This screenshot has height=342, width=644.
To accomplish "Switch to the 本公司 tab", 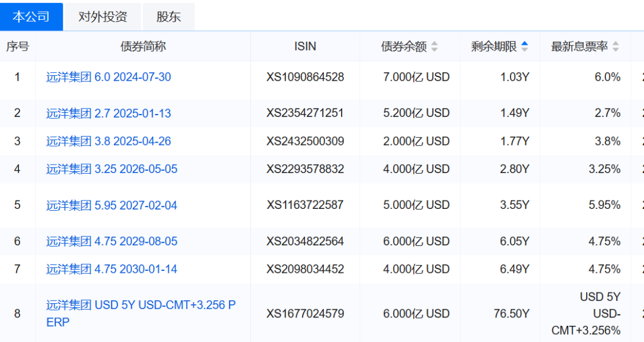I will [31, 17].
